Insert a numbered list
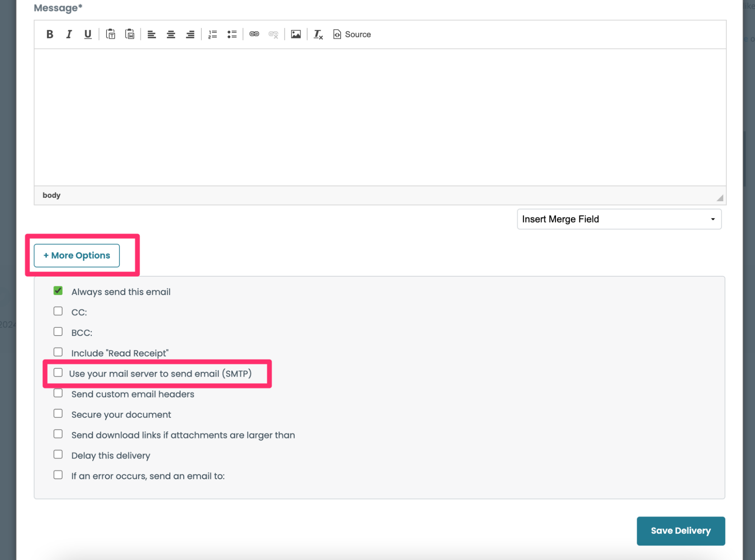This screenshot has width=755, height=560. 213,34
